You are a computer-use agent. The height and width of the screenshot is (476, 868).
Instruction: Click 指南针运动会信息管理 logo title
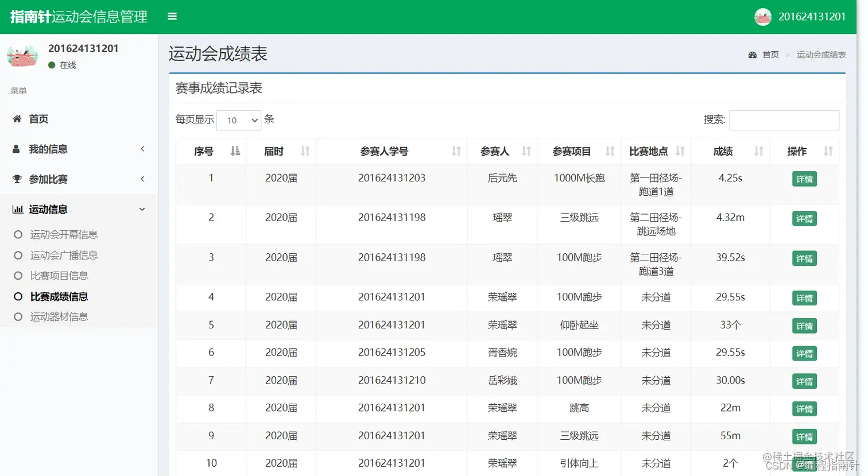[79, 17]
